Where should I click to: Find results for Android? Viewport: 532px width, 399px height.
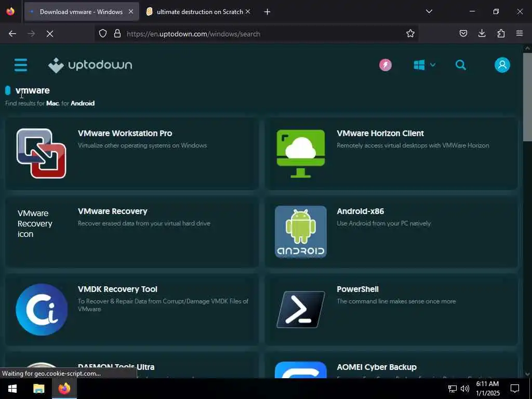(83, 103)
